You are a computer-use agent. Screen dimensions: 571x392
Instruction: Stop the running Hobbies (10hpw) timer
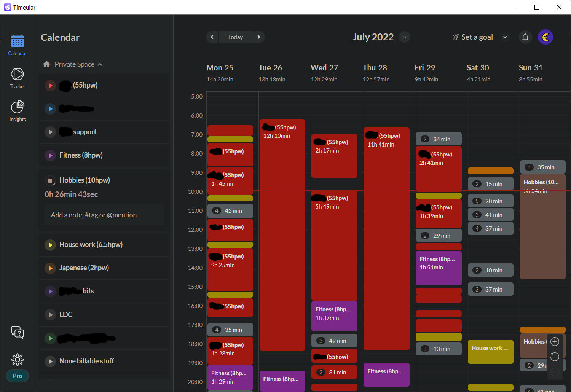(50, 180)
